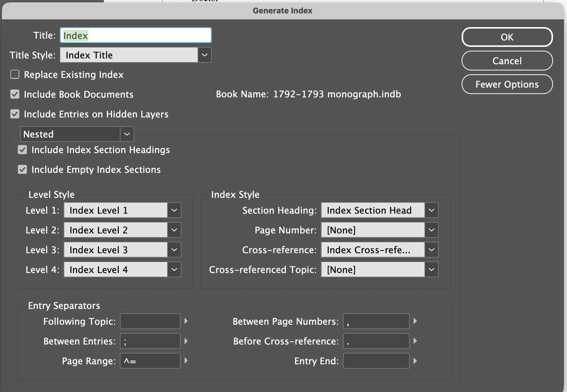567x392 pixels.
Task: Click the Between Page Numbers field
Action: click(376, 321)
